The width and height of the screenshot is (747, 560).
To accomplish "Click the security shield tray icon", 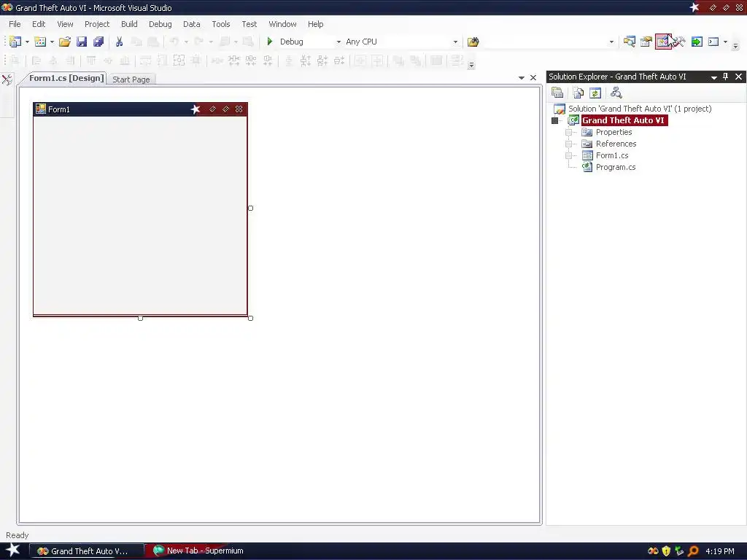I will [666, 551].
